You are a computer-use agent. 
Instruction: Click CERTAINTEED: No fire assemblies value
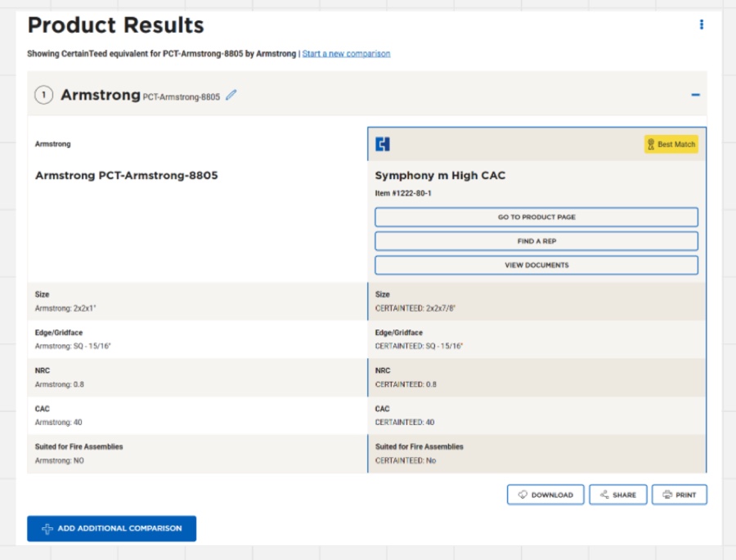click(x=406, y=460)
